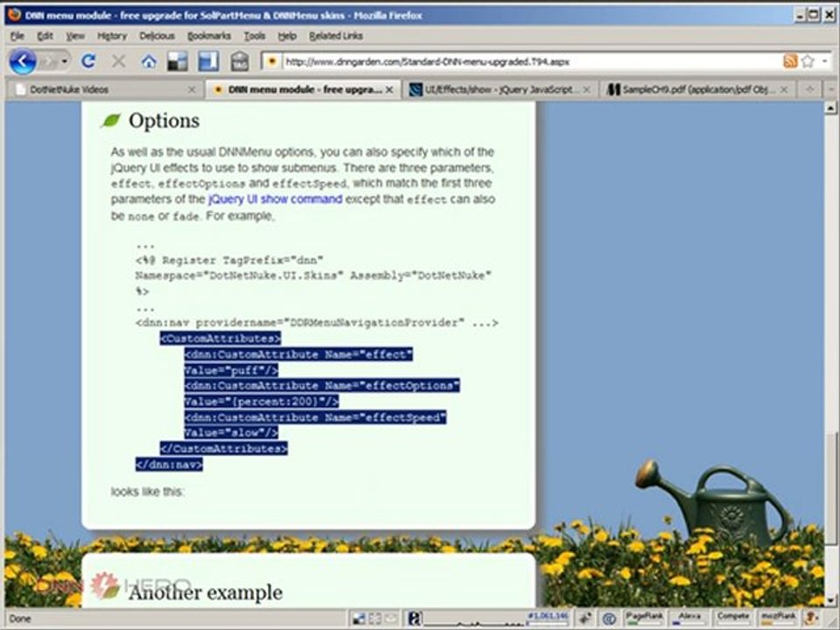Click the @ whois icon in status bar
The width and height of the screenshot is (840, 630).
[609, 619]
